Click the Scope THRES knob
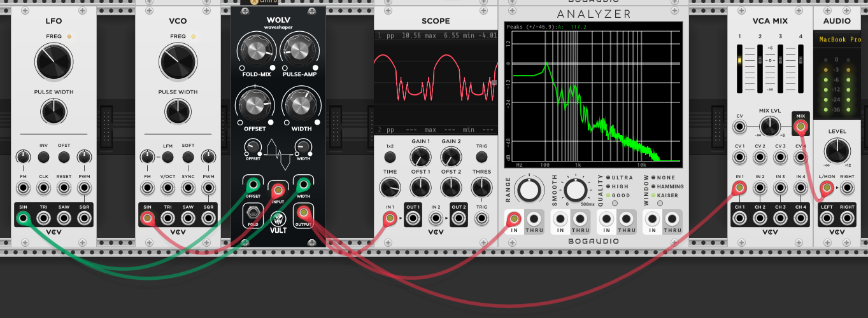868x318 pixels. point(482,188)
